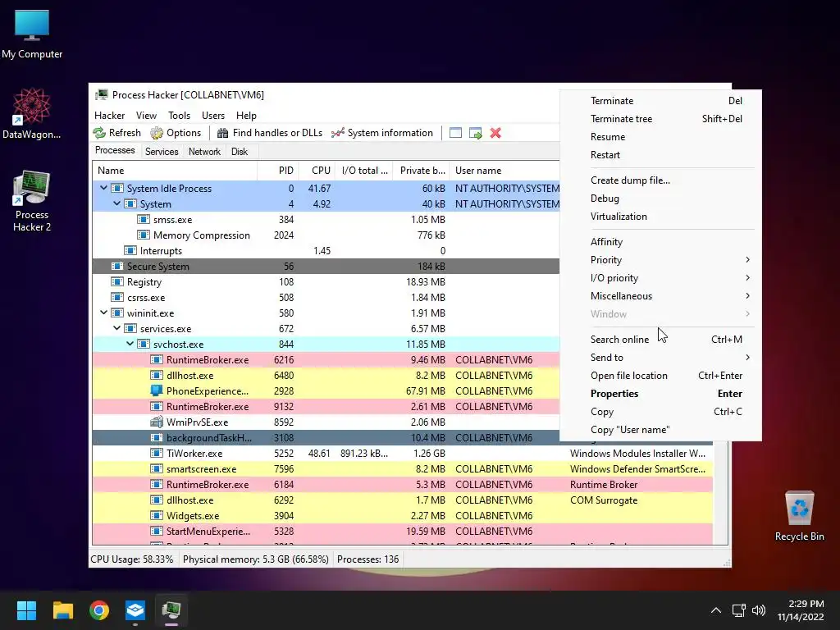Click the Secure System process icon
The height and width of the screenshot is (630, 840).
coord(116,267)
